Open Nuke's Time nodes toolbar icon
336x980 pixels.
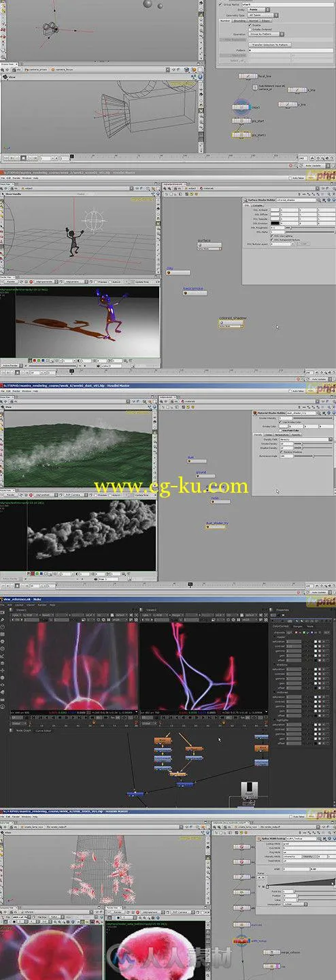(x=3, y=627)
